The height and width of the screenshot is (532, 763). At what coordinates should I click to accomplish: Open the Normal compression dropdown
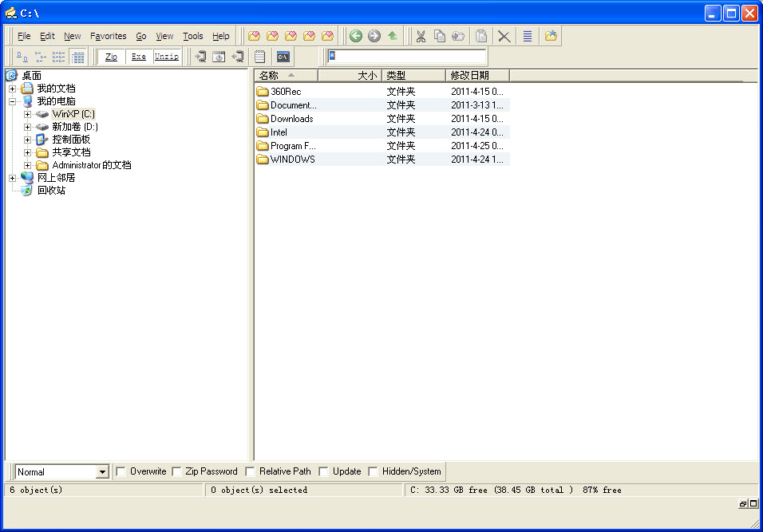[x=101, y=472]
